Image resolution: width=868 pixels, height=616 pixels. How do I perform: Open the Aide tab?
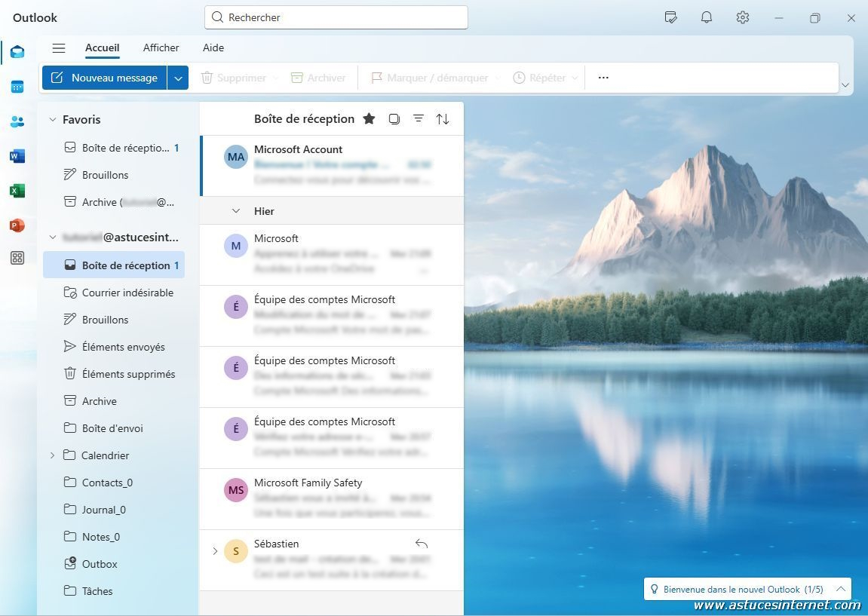tap(213, 48)
